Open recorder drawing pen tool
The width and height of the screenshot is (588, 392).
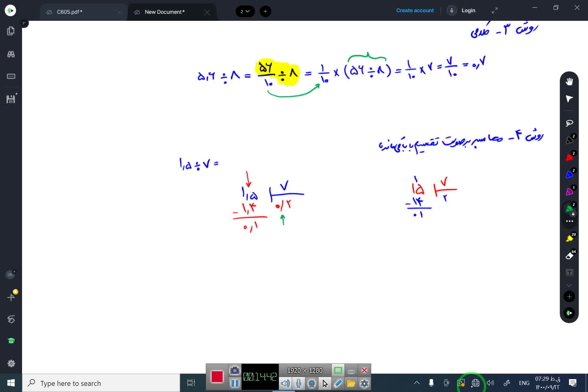click(338, 383)
